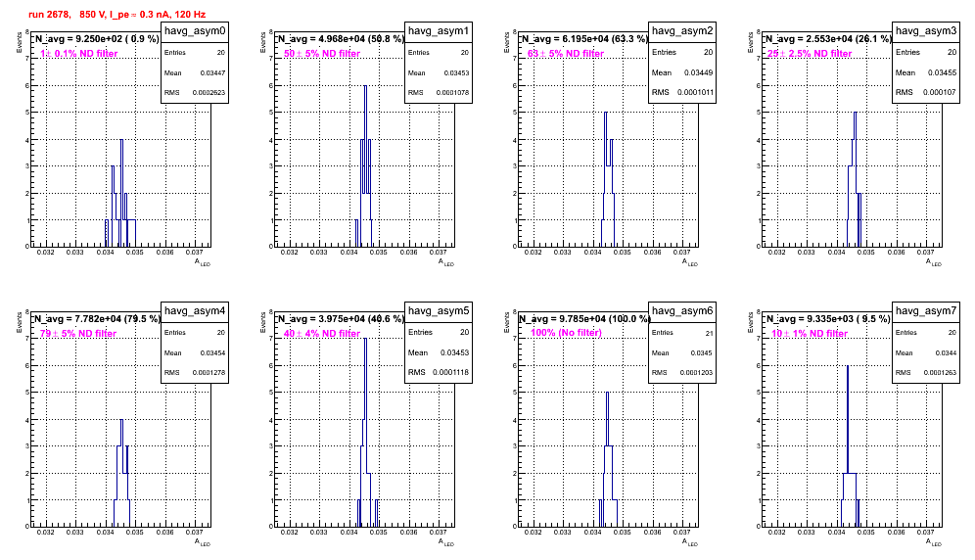The height and width of the screenshot is (560, 975).
Task: Click Mean 0.03453 in havg_asym1 stats
Action: pyautogui.click(x=439, y=72)
